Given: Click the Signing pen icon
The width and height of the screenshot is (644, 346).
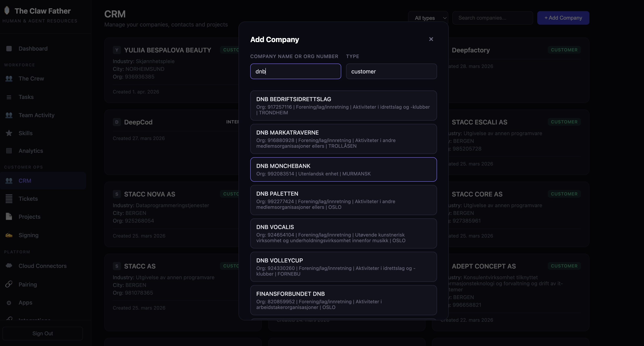Looking at the screenshot, I should (9, 235).
